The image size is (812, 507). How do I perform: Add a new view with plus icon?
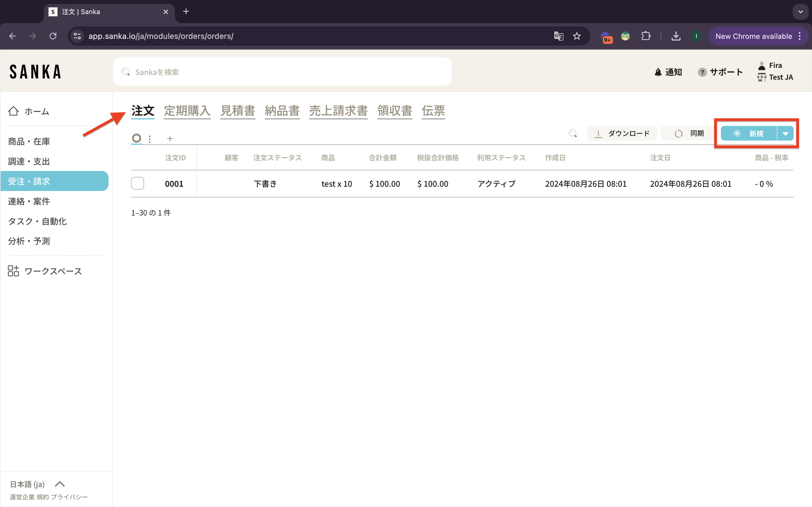click(170, 139)
